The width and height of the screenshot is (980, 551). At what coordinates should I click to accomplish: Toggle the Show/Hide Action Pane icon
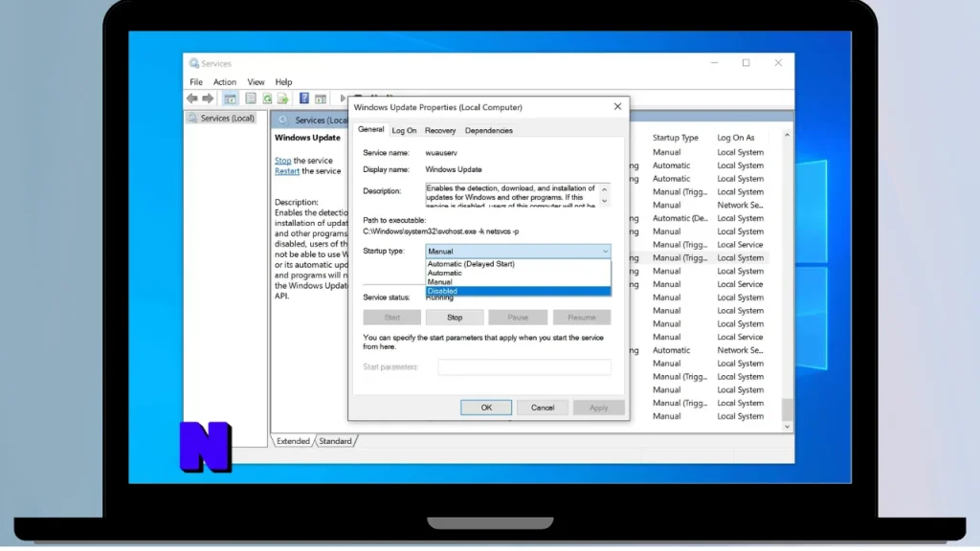[321, 99]
